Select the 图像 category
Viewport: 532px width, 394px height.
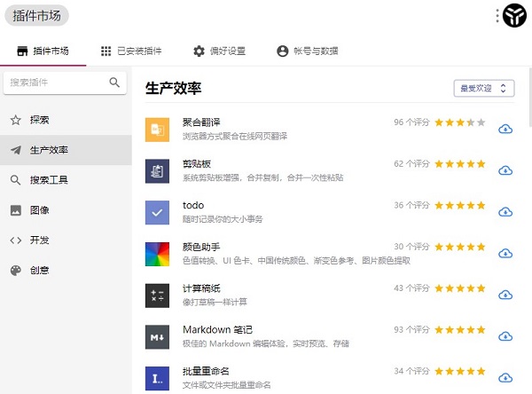point(39,210)
